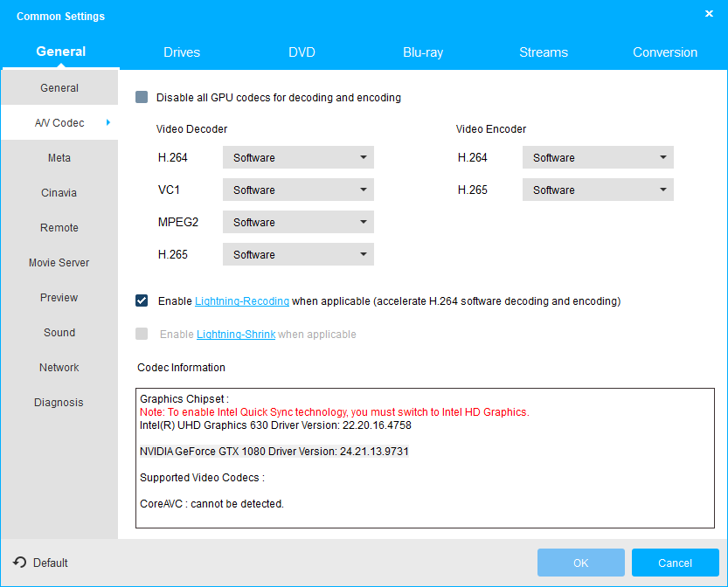Viewport: 728px width, 587px height.
Task: Toggle the Enable Lightning-Shrink checkbox
Action: click(142, 334)
